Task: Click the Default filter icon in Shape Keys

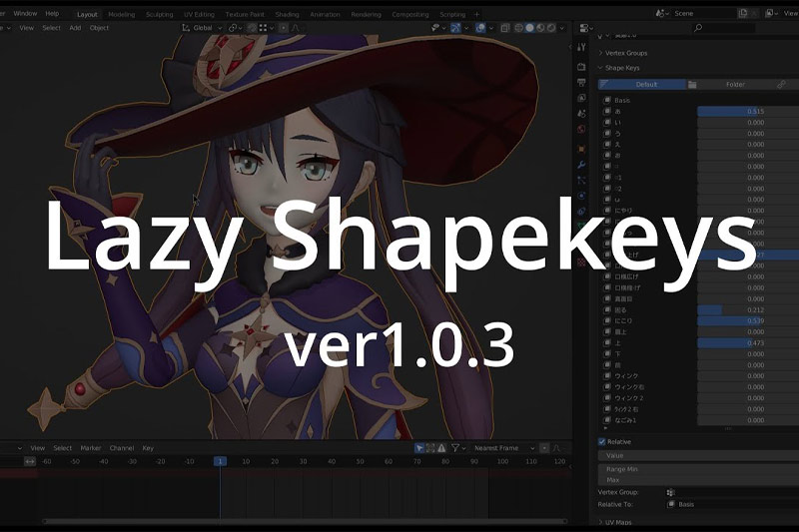Action: coord(604,84)
